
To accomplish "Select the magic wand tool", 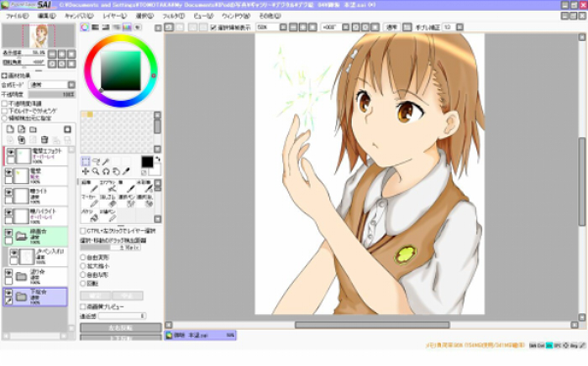I will (107, 161).
